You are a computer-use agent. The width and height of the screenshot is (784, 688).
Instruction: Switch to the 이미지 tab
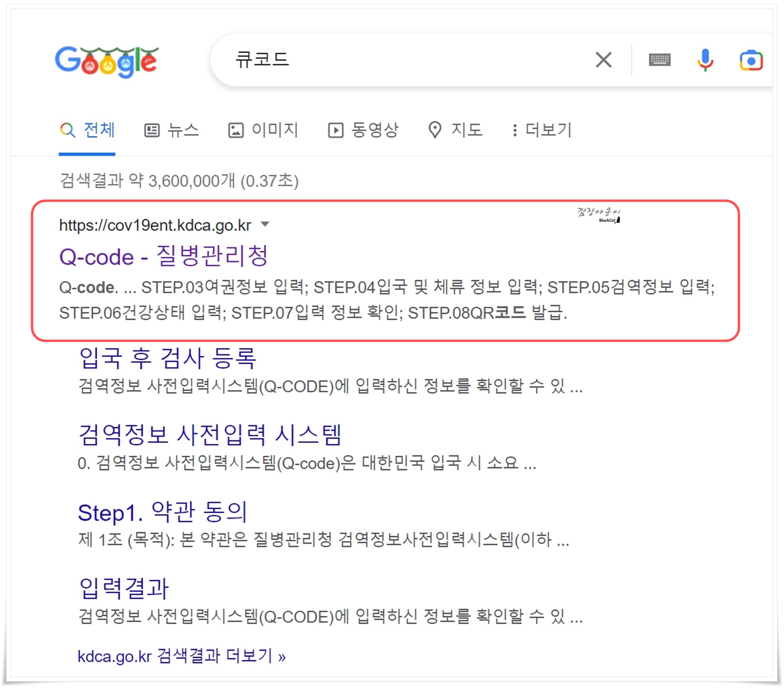point(263,131)
